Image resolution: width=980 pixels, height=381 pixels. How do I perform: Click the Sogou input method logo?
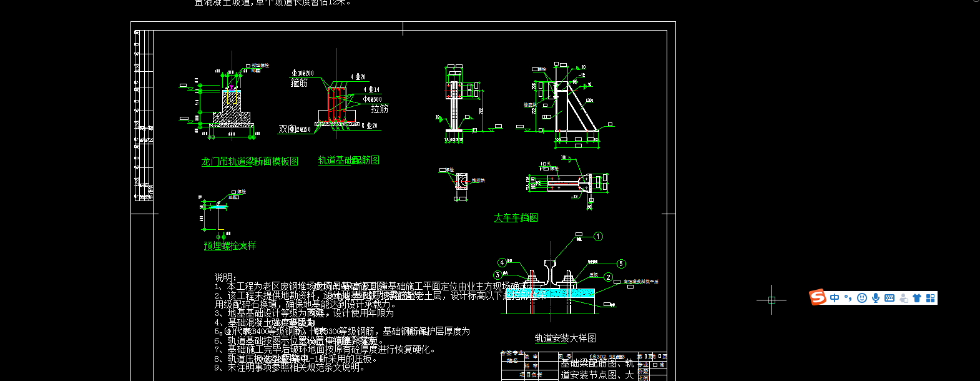point(817,298)
